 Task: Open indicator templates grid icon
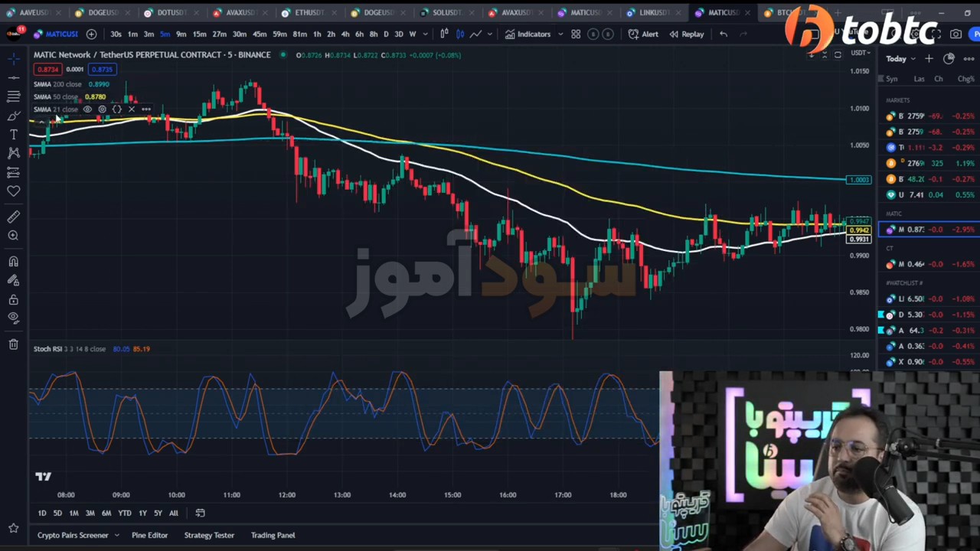(576, 34)
